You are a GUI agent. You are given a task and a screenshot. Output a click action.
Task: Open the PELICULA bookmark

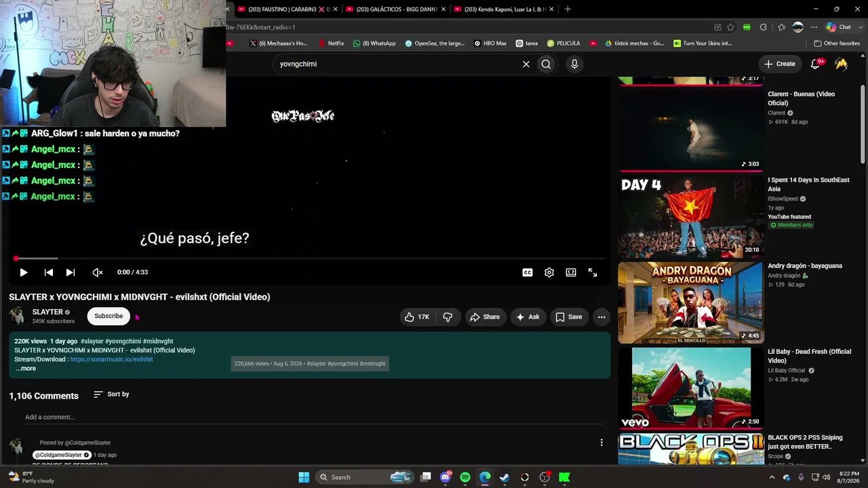click(564, 43)
